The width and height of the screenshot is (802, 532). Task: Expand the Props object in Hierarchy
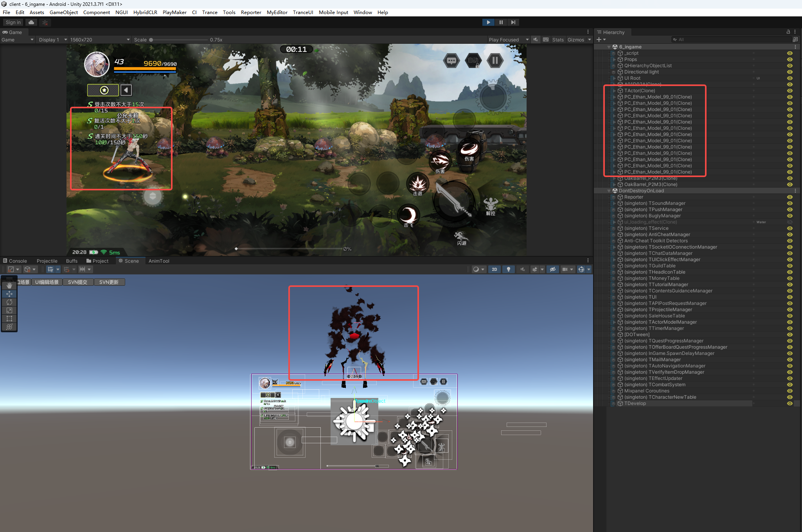(x=614, y=59)
